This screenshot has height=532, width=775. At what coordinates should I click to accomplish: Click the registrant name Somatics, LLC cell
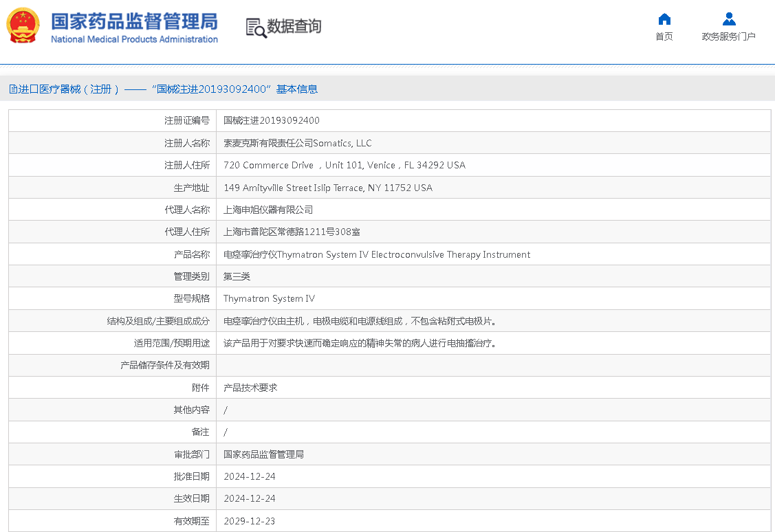297,143
